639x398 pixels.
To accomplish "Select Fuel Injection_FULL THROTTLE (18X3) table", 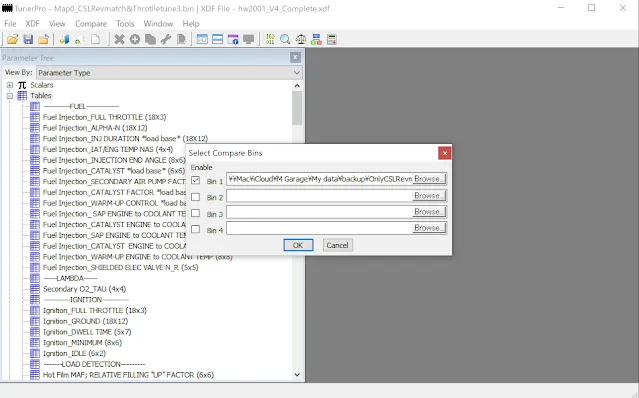I will pos(104,117).
